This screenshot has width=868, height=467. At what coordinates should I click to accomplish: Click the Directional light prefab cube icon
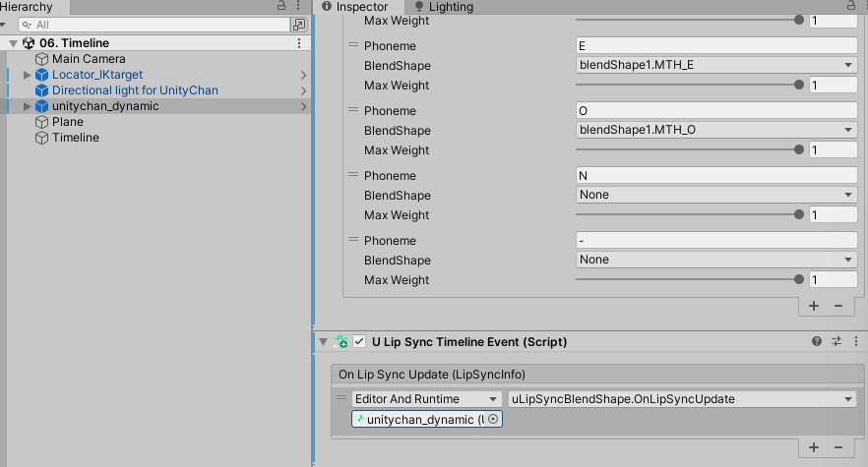(x=41, y=90)
